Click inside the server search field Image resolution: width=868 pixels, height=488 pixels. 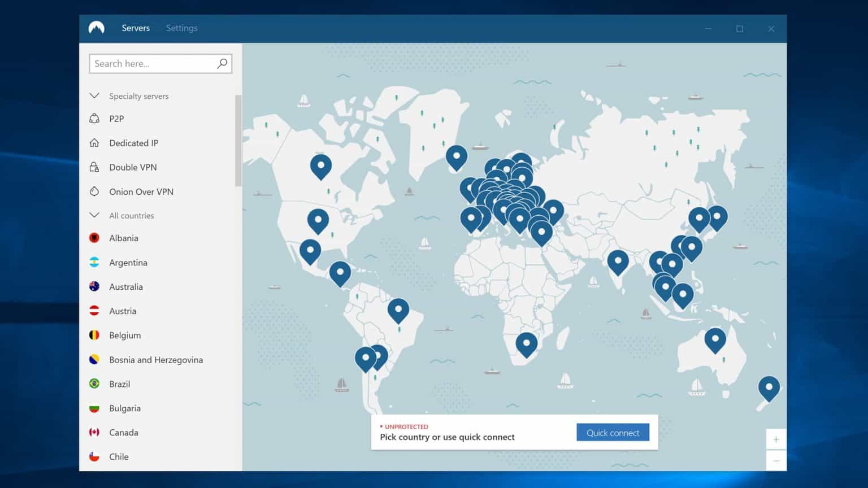point(150,63)
